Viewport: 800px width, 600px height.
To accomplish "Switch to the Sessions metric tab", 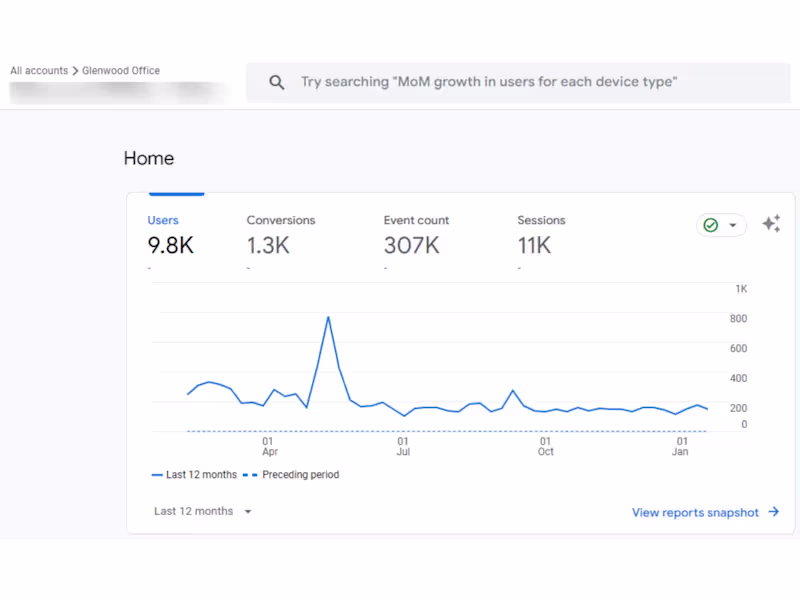I will tap(541, 236).
